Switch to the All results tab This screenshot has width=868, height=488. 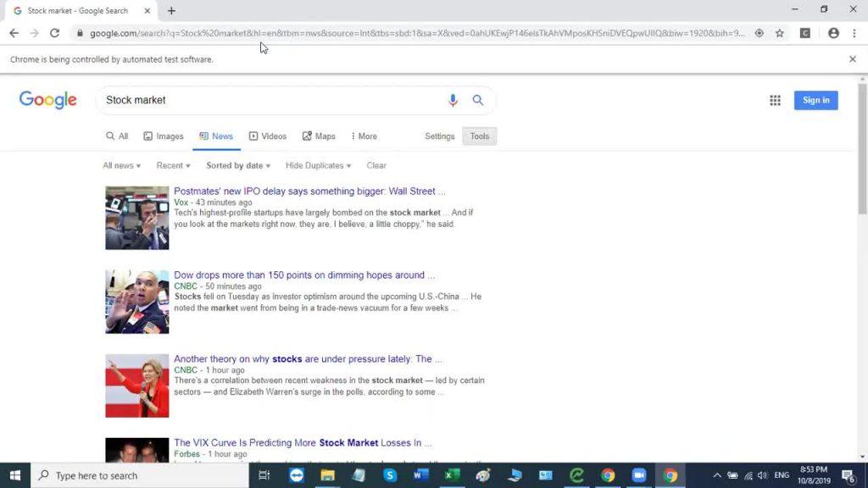[117, 136]
